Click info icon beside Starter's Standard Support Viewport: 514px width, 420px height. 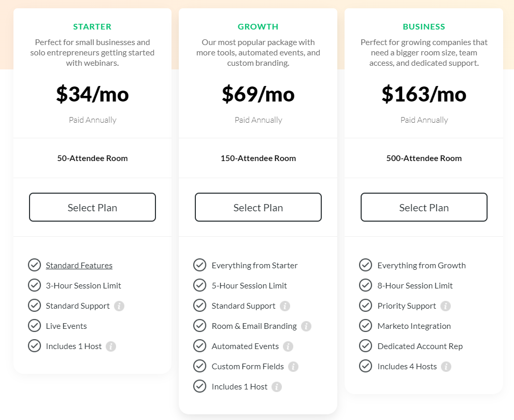[x=119, y=306]
